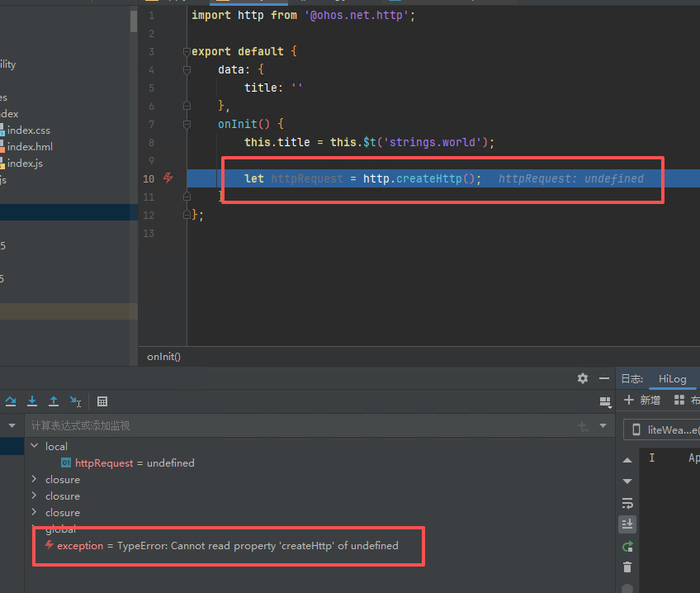Image resolution: width=700 pixels, height=593 pixels.
Task: Click the debugger layout settings icon
Action: [605, 401]
